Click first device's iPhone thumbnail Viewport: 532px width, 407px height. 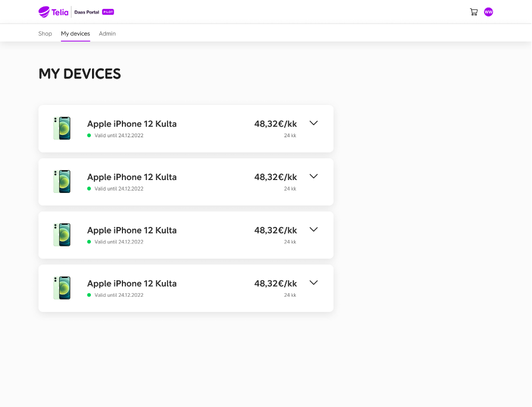tap(62, 128)
